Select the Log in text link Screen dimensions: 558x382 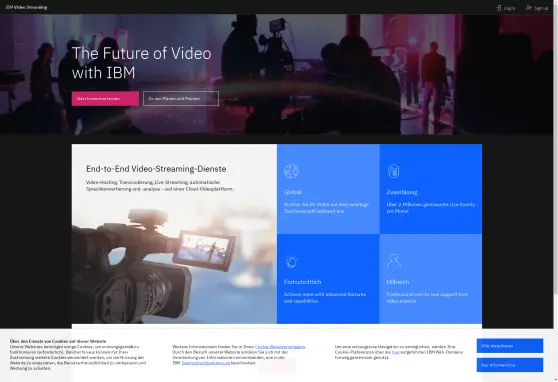(x=509, y=8)
